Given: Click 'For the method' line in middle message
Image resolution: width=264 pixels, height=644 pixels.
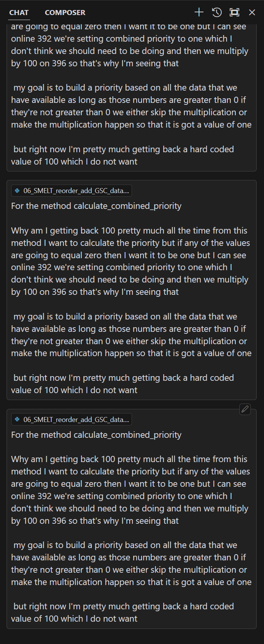Looking at the screenshot, I should coord(96,206).
